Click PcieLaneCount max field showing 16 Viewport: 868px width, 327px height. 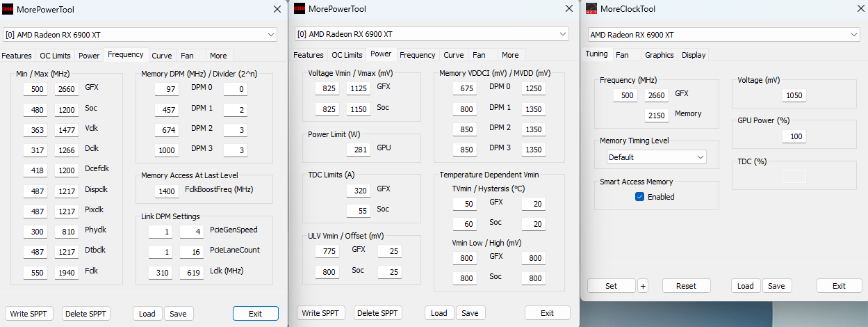(192, 252)
